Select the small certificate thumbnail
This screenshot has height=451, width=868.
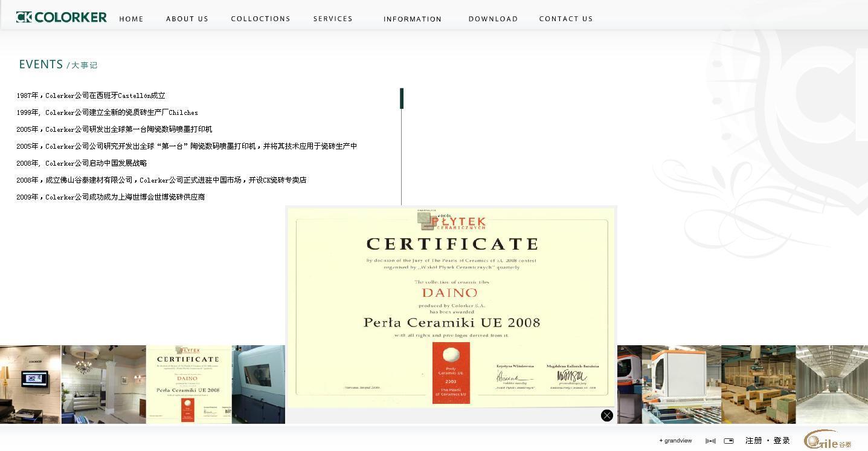click(x=188, y=384)
